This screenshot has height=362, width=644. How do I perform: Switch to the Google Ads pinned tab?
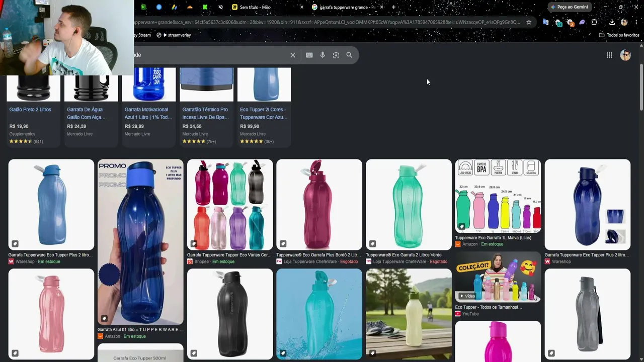click(174, 7)
